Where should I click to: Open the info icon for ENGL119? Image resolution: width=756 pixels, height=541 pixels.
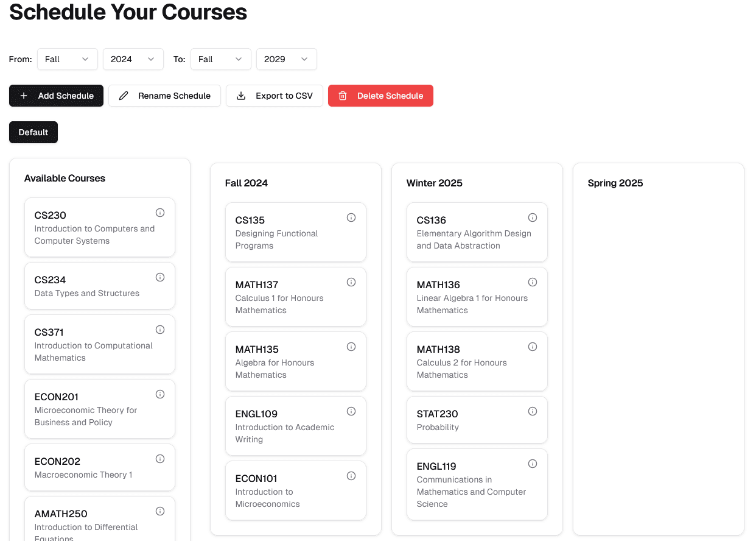tap(532, 463)
